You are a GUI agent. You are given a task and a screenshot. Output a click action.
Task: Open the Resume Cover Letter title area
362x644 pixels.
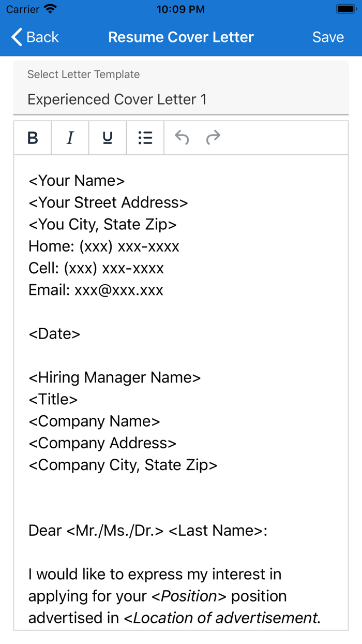pos(180,37)
